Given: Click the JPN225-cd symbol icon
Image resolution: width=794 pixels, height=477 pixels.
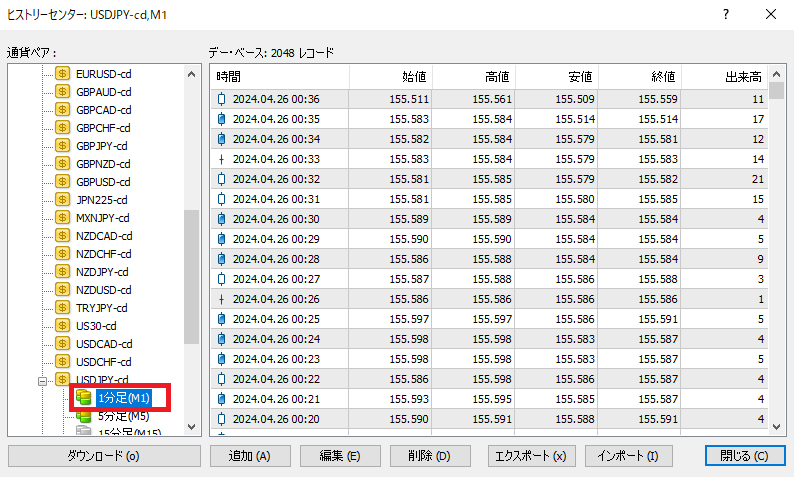Looking at the screenshot, I should pyautogui.click(x=62, y=200).
